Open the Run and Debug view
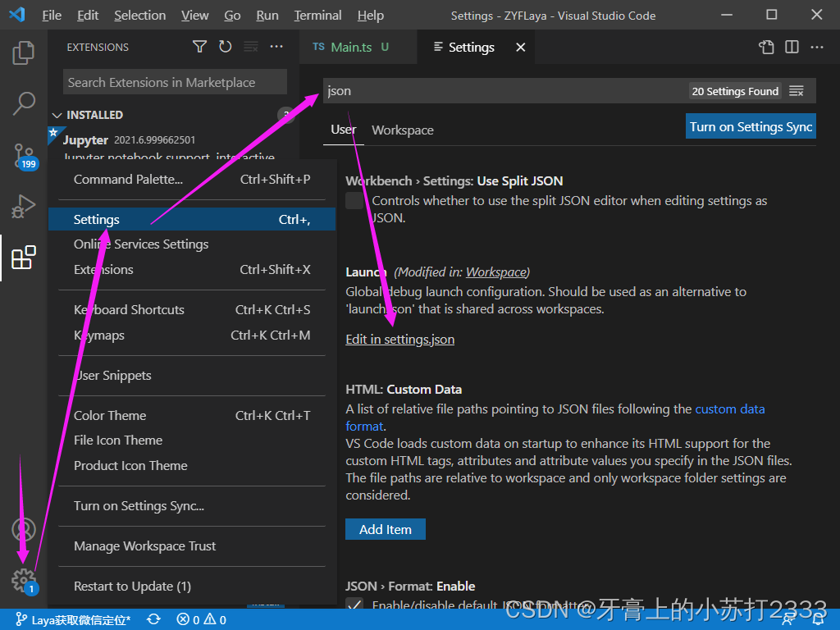Image resolution: width=840 pixels, height=630 pixels. pyautogui.click(x=24, y=207)
